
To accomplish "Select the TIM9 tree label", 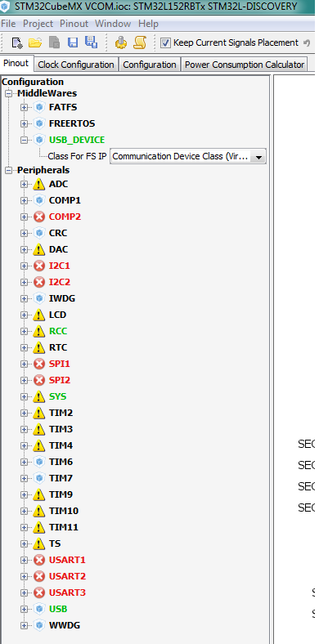I will (61, 494).
